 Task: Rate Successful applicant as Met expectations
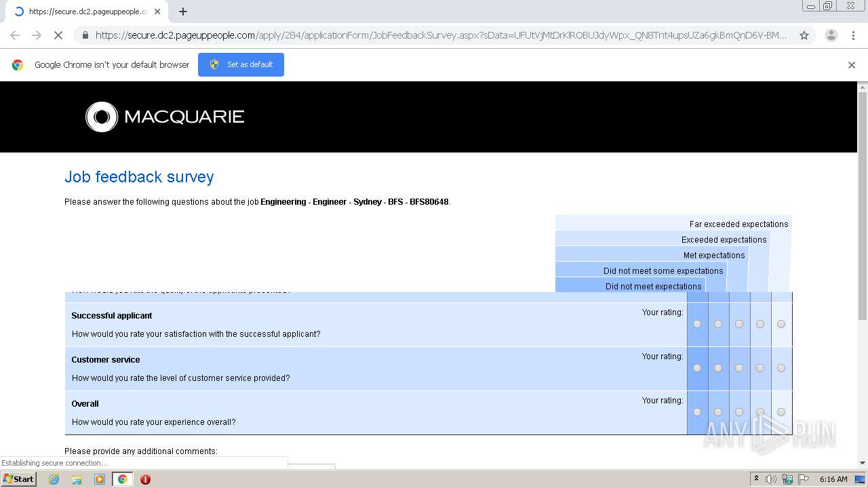(x=739, y=324)
